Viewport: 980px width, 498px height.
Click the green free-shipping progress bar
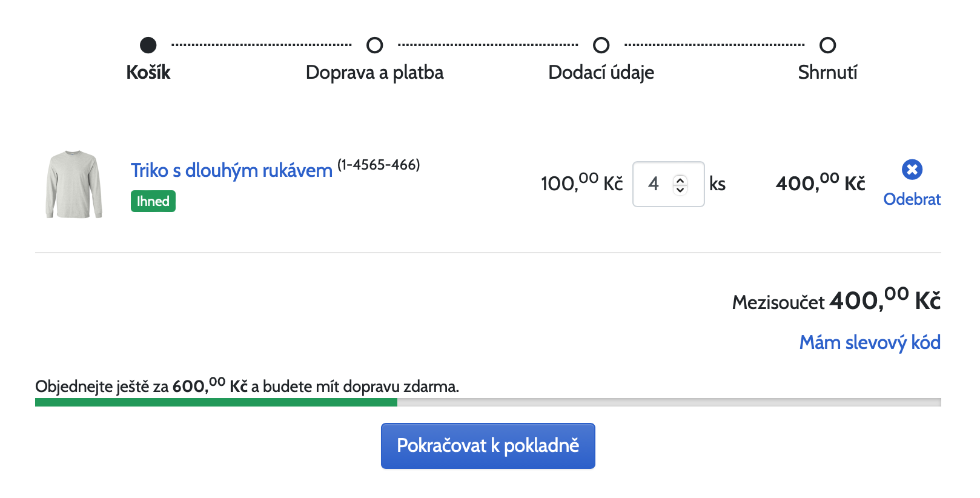click(216, 402)
